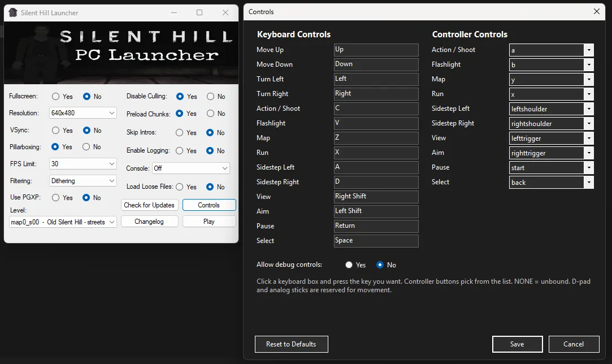Minimize the Silent Hill Launcher window

click(174, 12)
